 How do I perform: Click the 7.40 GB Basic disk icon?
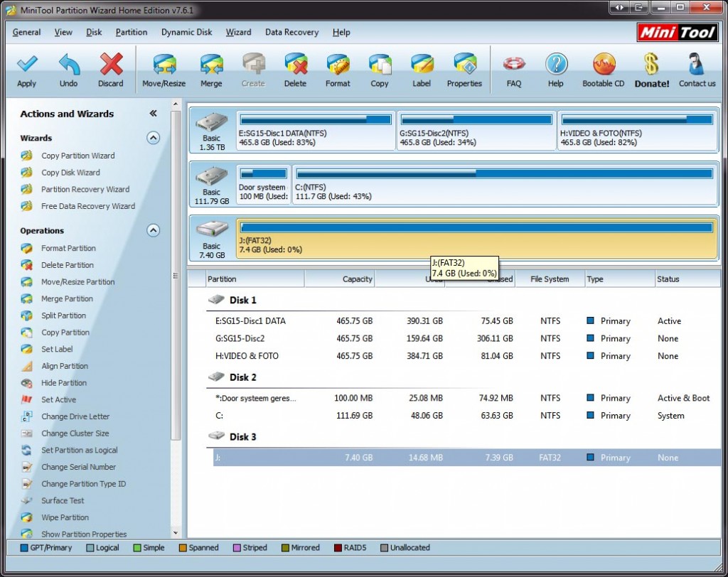point(212,230)
